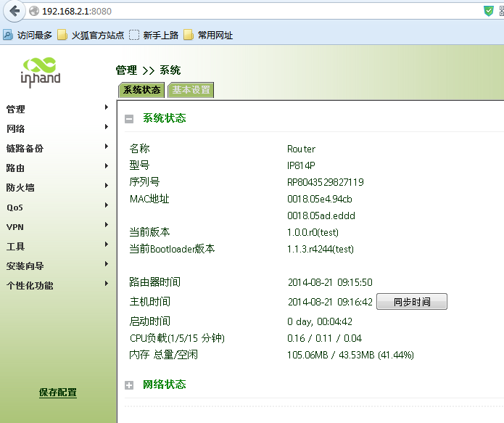Open the 防火墙 sidebar menu
Viewport: 504px width, 423px height.
pos(20,188)
